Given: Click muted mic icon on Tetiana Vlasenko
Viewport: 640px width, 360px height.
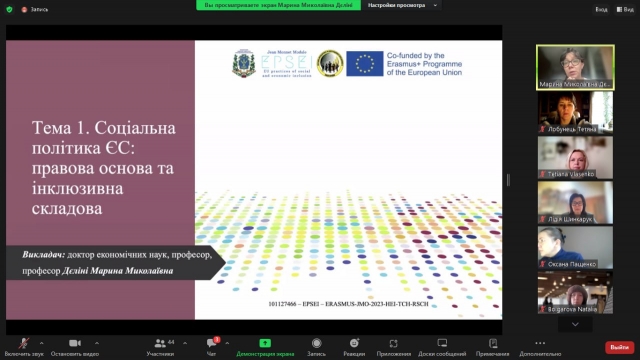Looking at the screenshot, I should [x=542, y=174].
